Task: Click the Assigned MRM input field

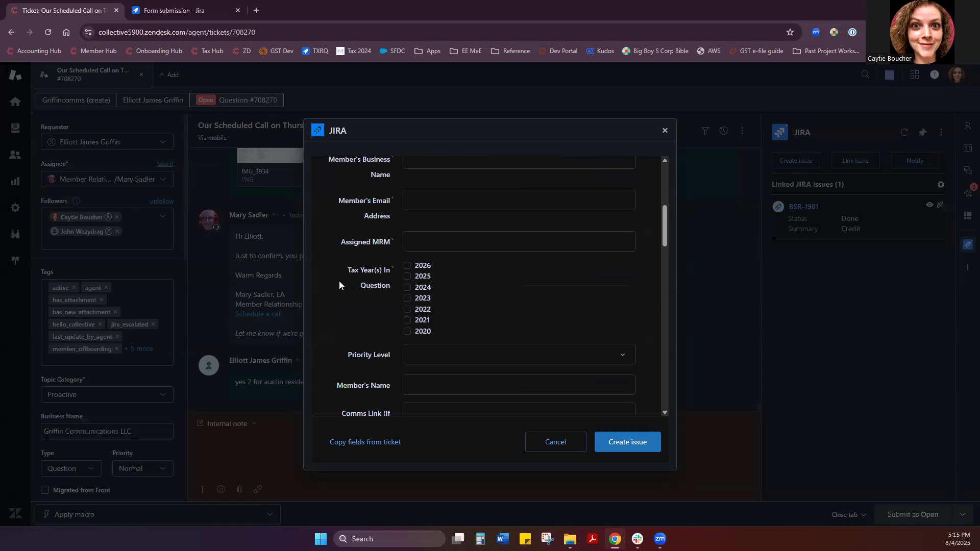Action: [x=519, y=242]
